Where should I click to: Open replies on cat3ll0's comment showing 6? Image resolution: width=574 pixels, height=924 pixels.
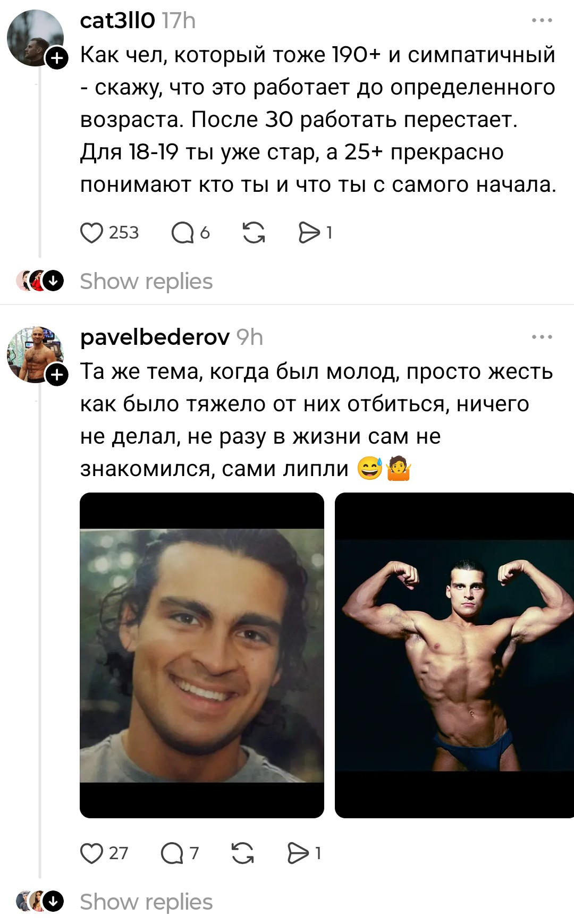[182, 233]
